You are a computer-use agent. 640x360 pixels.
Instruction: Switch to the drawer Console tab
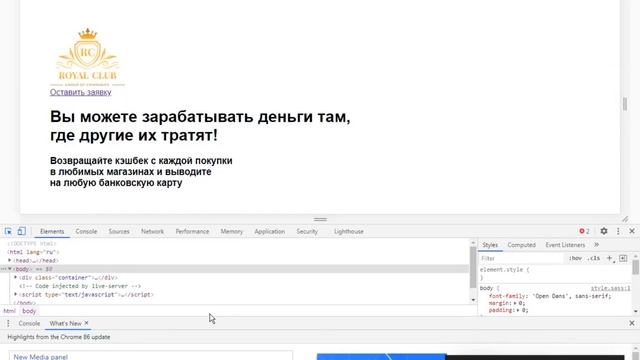(x=29, y=323)
